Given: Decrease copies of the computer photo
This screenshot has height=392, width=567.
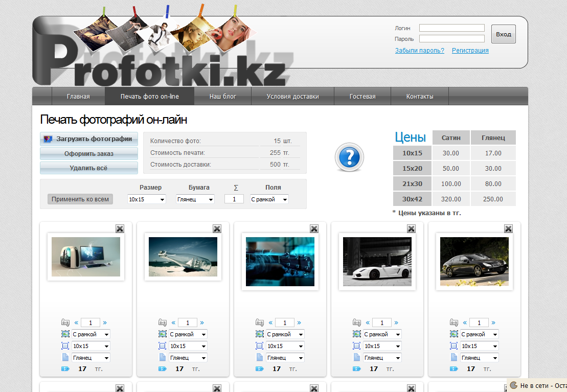Looking at the screenshot, I should point(76,322).
